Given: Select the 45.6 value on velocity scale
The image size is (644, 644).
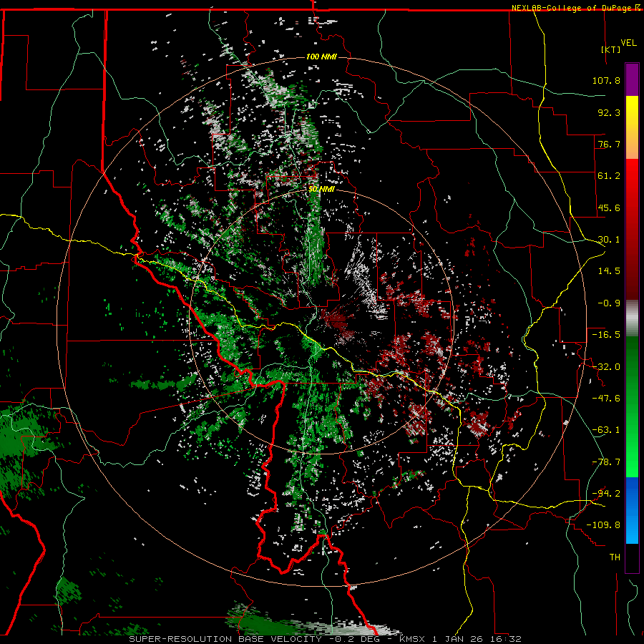Looking at the screenshot, I should (x=609, y=208).
